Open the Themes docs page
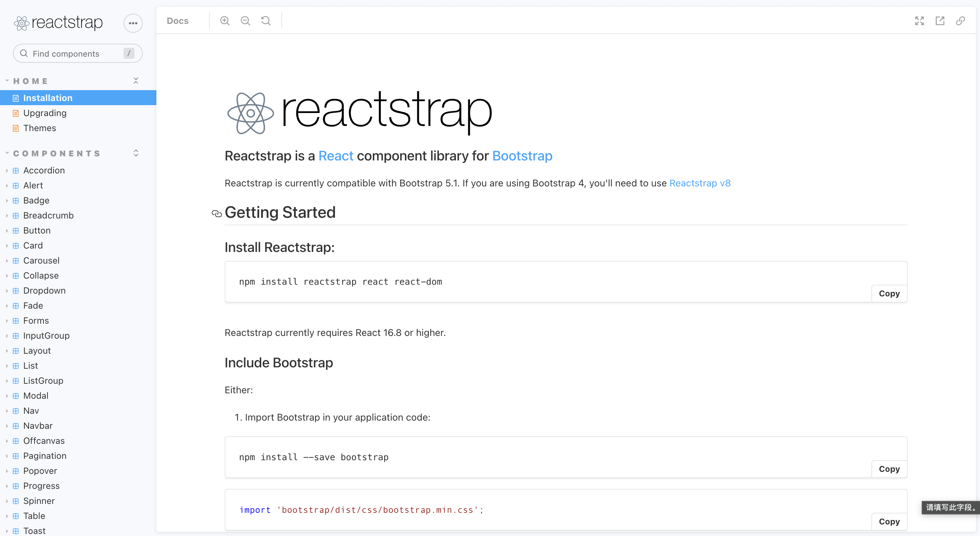The width and height of the screenshot is (980, 536). [40, 128]
